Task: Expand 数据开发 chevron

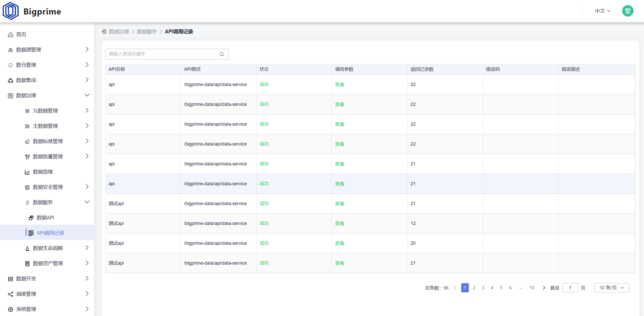Action: pyautogui.click(x=87, y=278)
